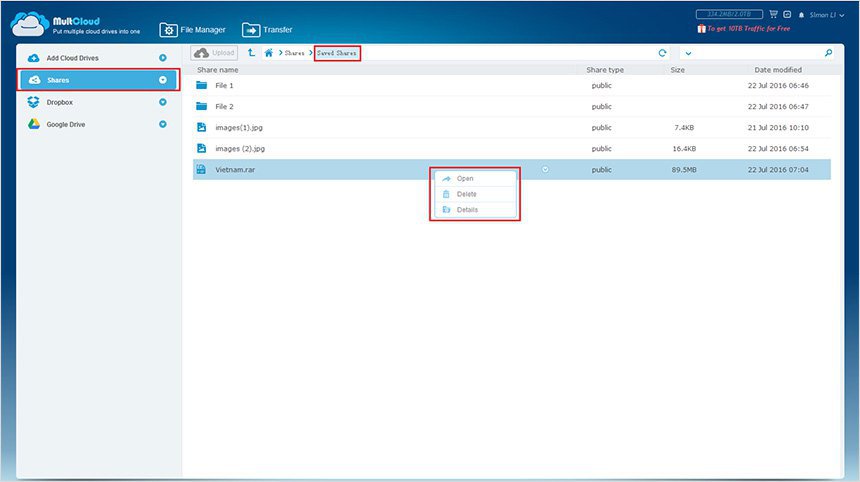
Task: Open the search filter dropdown chevron
Action: 688,53
